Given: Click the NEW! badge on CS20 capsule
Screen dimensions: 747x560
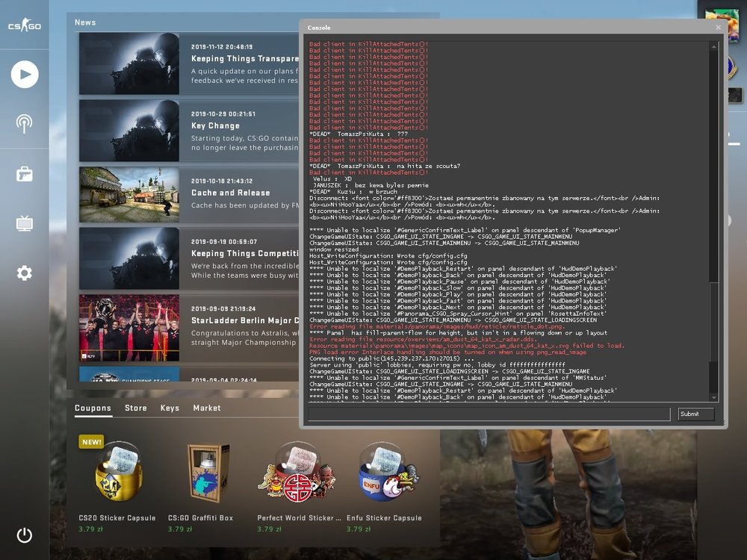Looking at the screenshot, I should tap(91, 442).
